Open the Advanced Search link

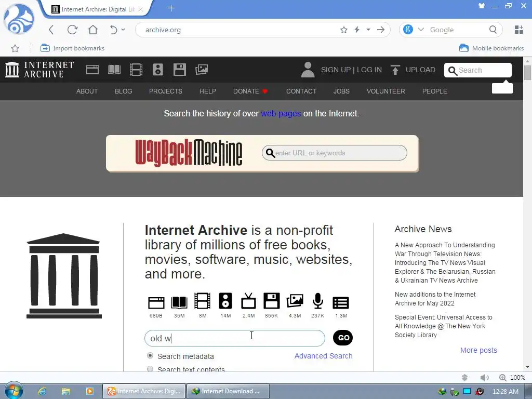click(x=323, y=356)
